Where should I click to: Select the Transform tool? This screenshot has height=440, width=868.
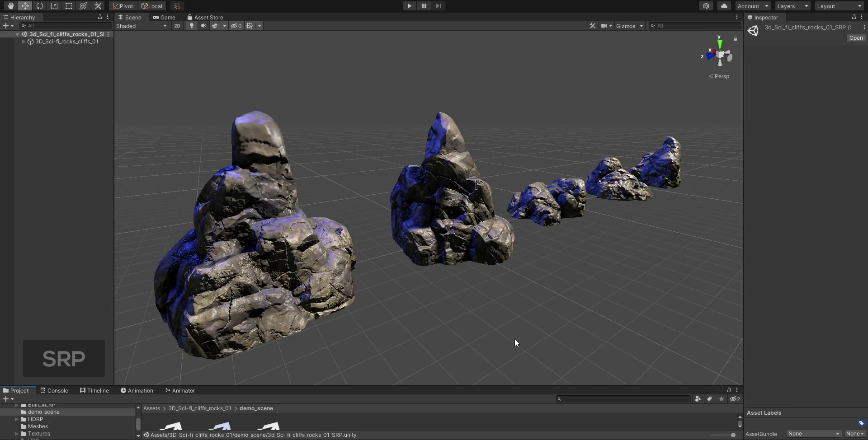pyautogui.click(x=83, y=6)
